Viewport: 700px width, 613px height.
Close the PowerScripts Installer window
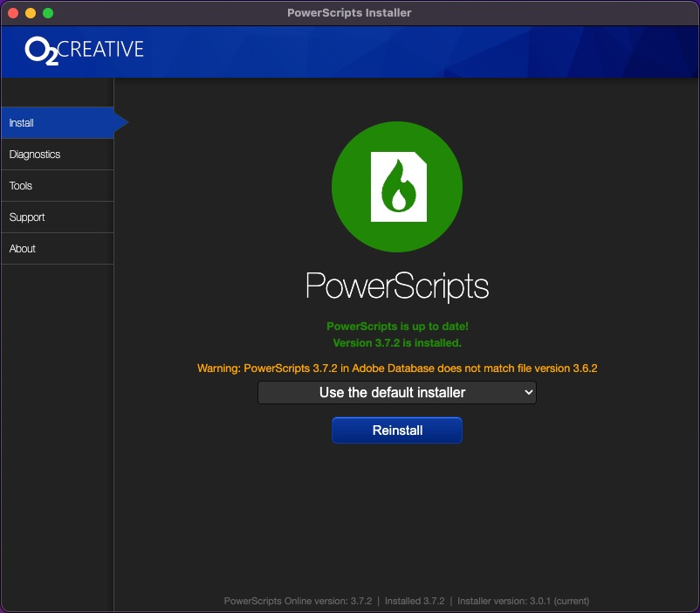(13, 13)
